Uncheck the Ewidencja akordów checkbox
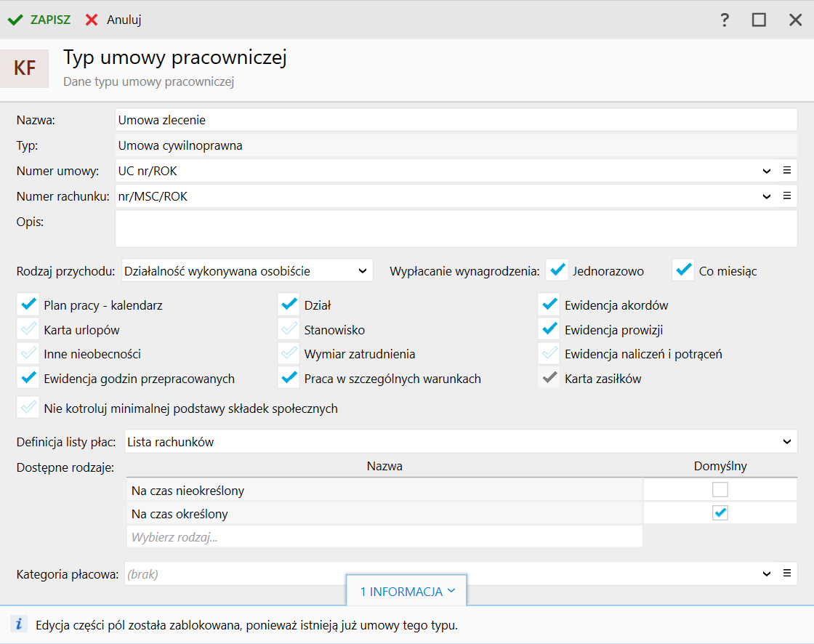The height and width of the screenshot is (644, 814). (x=549, y=305)
